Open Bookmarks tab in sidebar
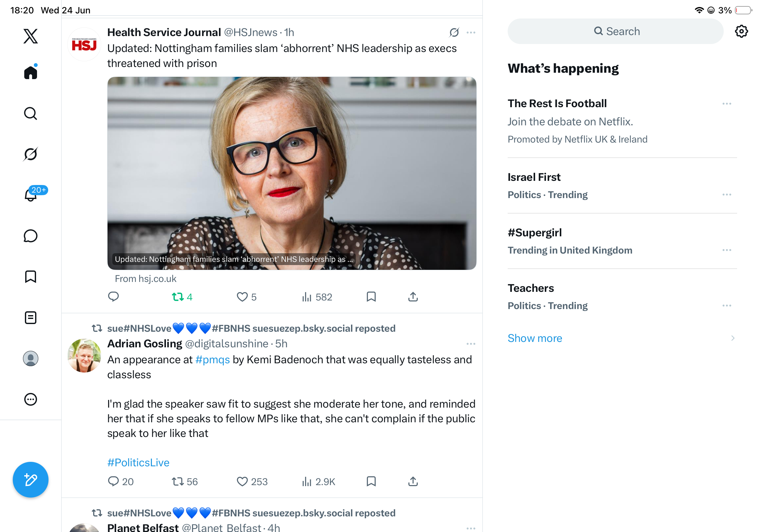The width and height of the screenshot is (762, 532). pyautogui.click(x=31, y=277)
